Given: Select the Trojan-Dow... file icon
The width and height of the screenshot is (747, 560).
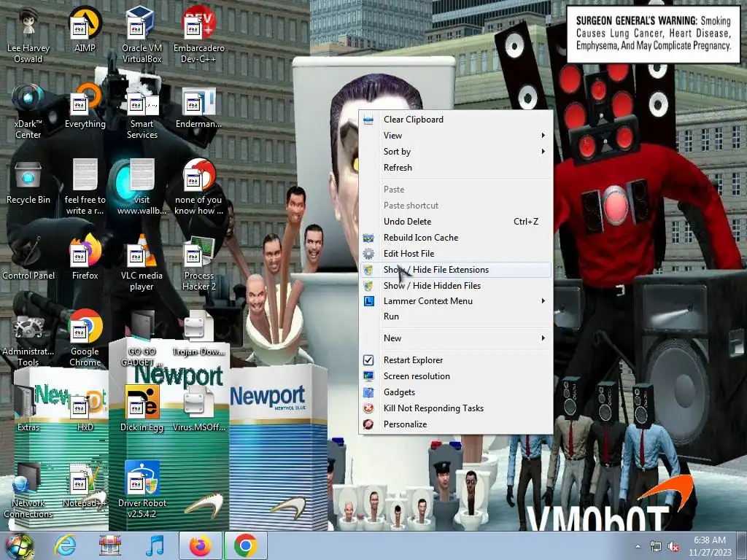Looking at the screenshot, I should tap(198, 333).
